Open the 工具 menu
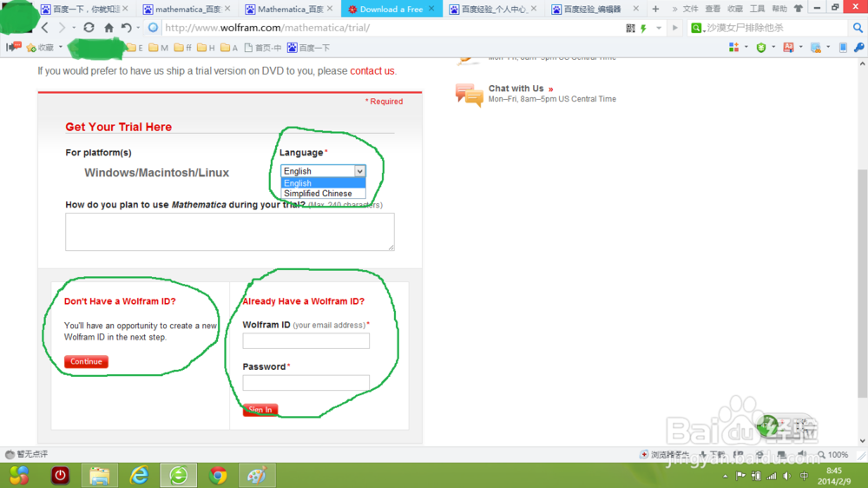Screen dimensions: 868x488 click(757, 9)
